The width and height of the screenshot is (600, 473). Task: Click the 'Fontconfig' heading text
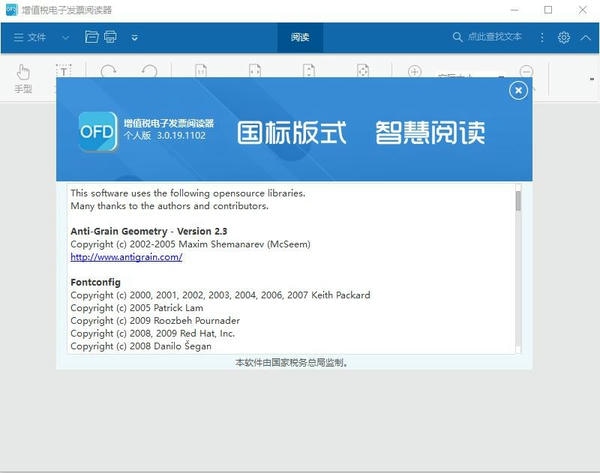[x=96, y=282]
